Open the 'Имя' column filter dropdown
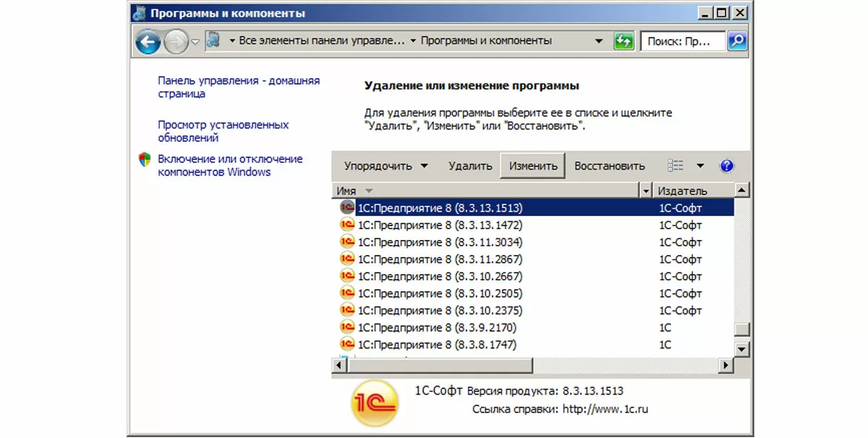The image size is (868, 438). (x=647, y=191)
